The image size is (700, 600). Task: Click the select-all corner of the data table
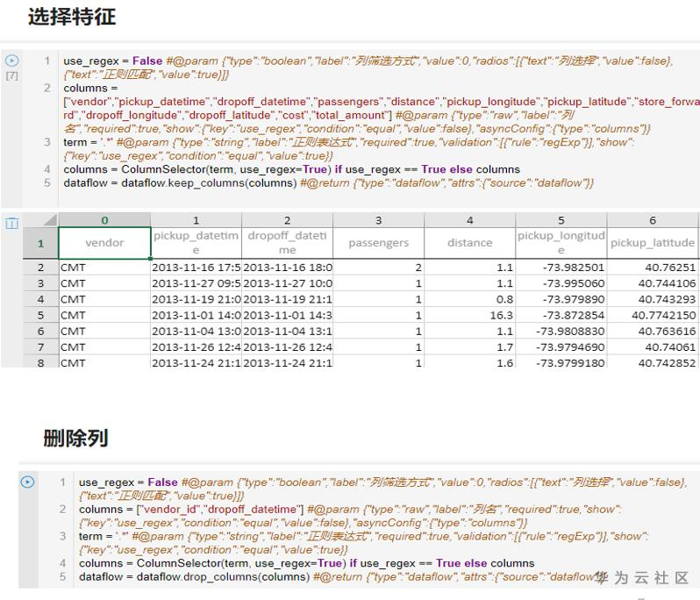pos(40,219)
